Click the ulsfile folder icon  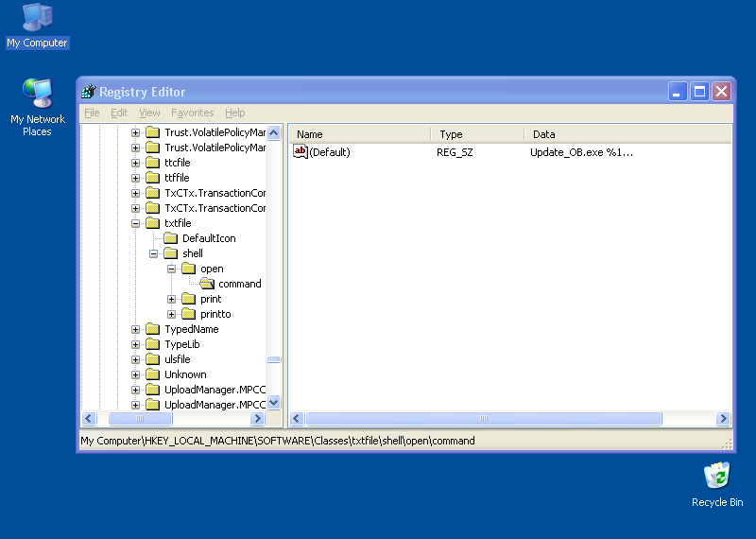click(153, 359)
